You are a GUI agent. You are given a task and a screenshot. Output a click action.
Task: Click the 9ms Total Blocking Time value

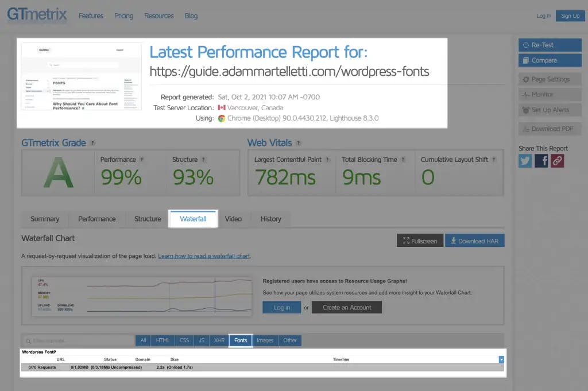(x=362, y=177)
